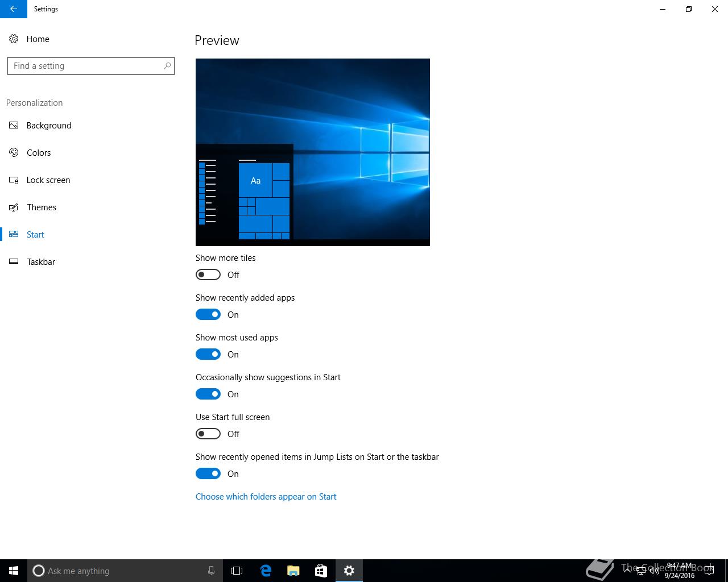Screen dimensions: 728x582
Task: Open the Store from taskbar
Action: [x=321, y=571]
